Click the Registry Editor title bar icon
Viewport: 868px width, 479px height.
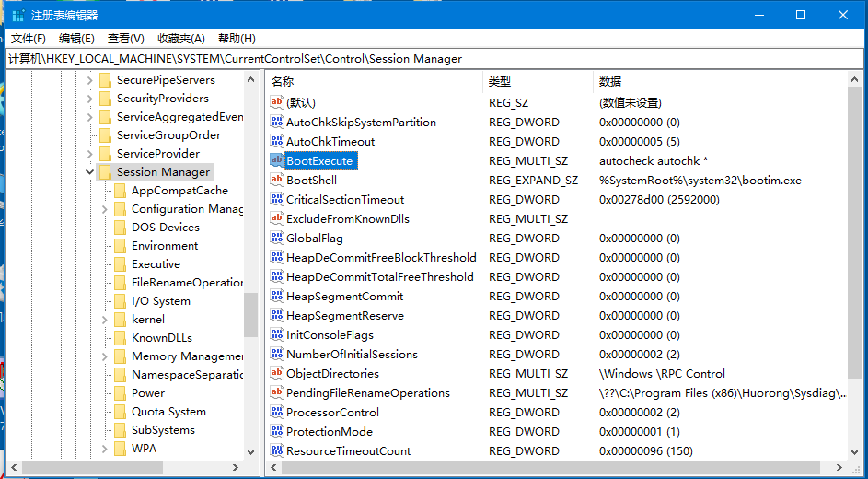[17, 15]
